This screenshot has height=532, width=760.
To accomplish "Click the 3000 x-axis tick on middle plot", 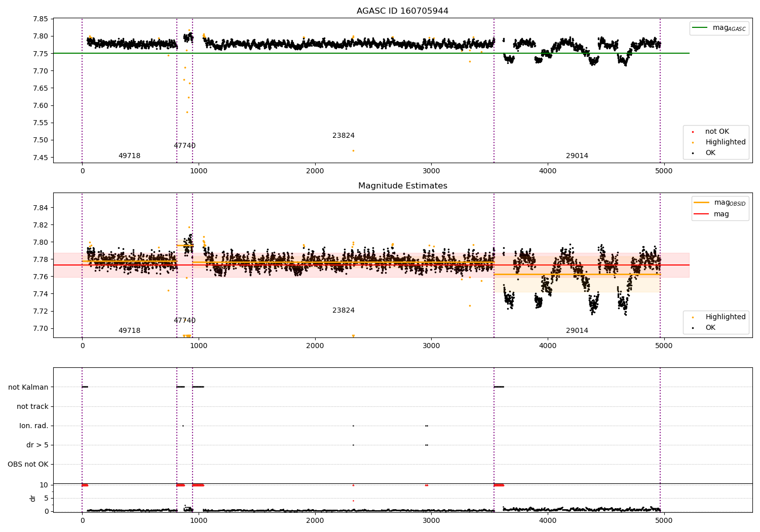I will [431, 346].
